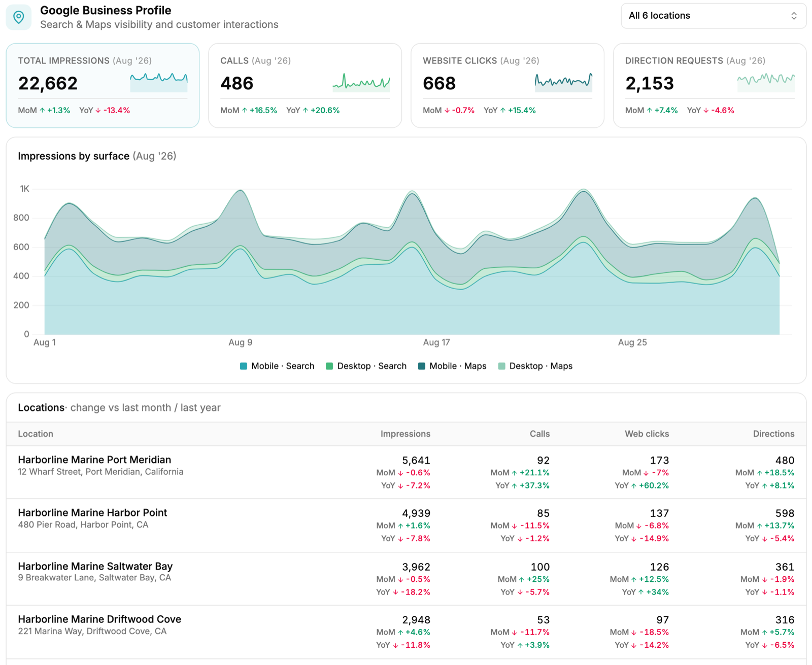The height and width of the screenshot is (665, 812).
Task: Select the Calls metric card
Action: coord(305,85)
